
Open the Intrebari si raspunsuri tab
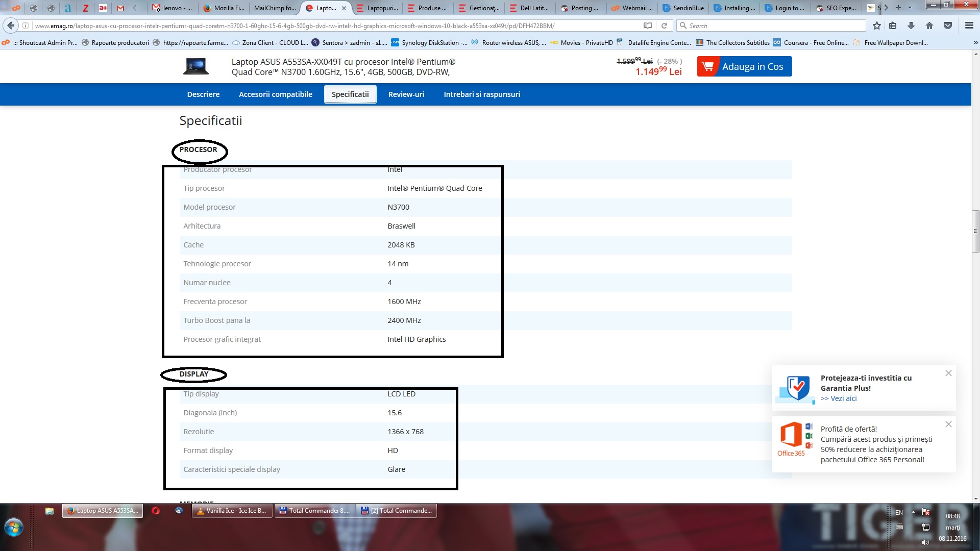click(x=482, y=94)
